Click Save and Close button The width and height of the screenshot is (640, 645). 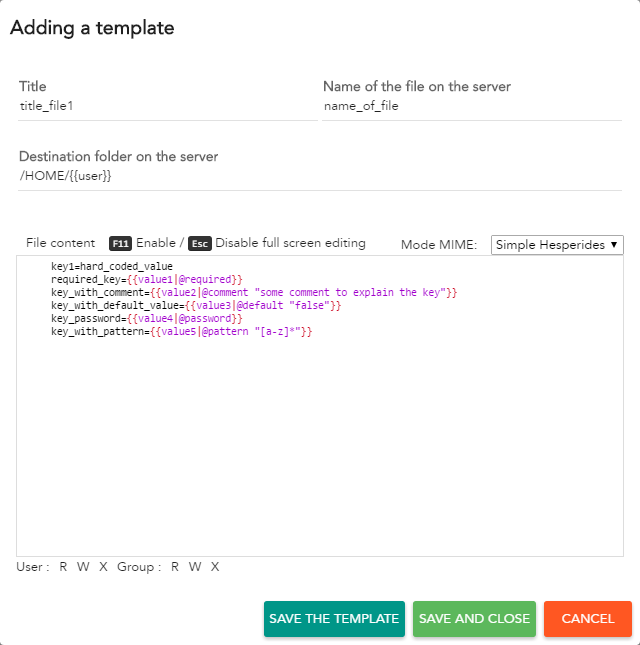click(x=474, y=619)
